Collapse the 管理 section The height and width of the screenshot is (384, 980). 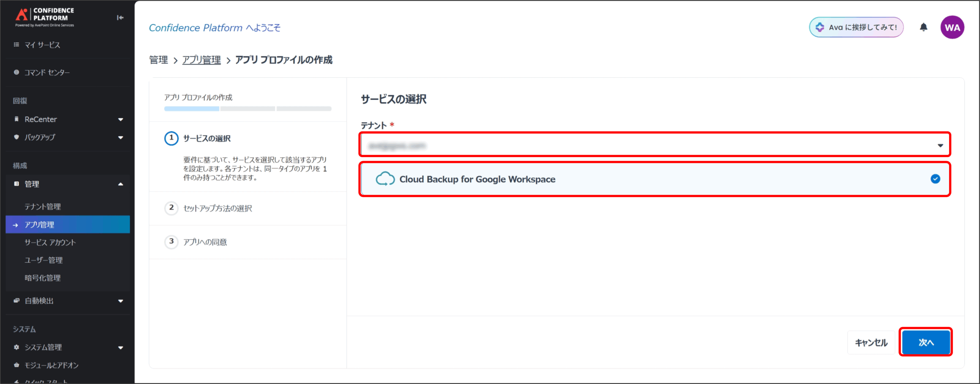[121, 184]
